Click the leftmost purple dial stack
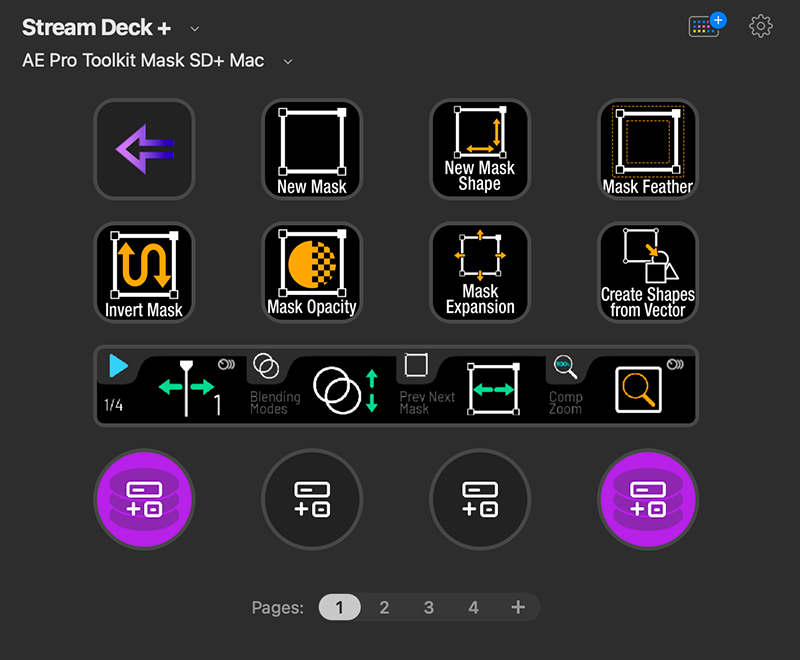800x660 pixels. (x=144, y=499)
